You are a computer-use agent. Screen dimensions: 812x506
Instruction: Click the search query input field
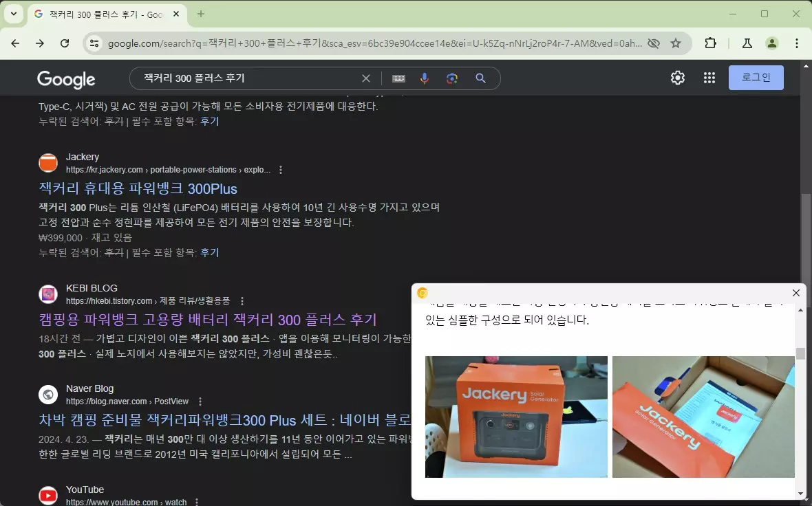(248, 78)
